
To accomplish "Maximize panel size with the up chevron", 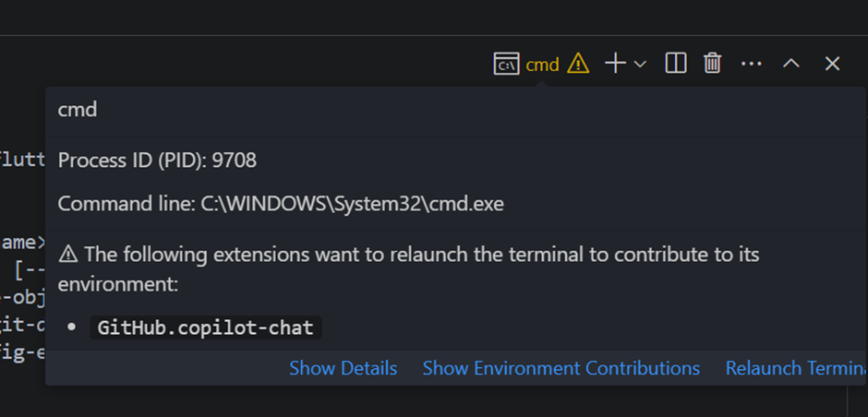I will [791, 64].
